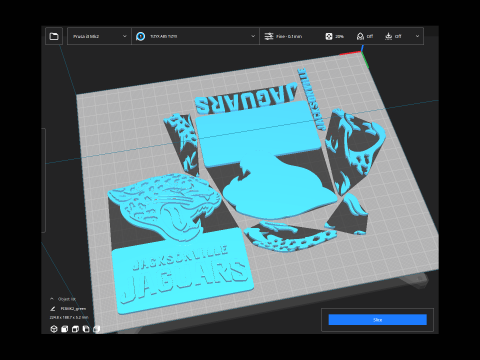Select the third view cube icon
480x360 pixels.
click(75, 329)
